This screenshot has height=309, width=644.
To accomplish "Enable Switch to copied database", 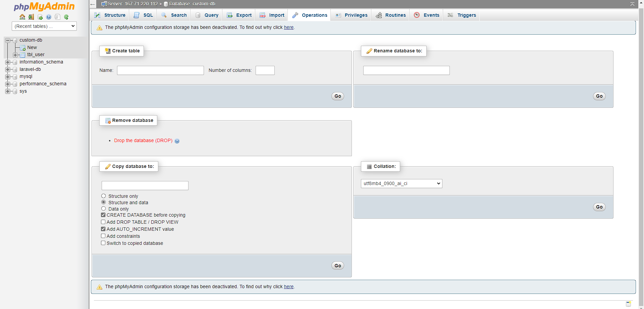I will [x=103, y=243].
